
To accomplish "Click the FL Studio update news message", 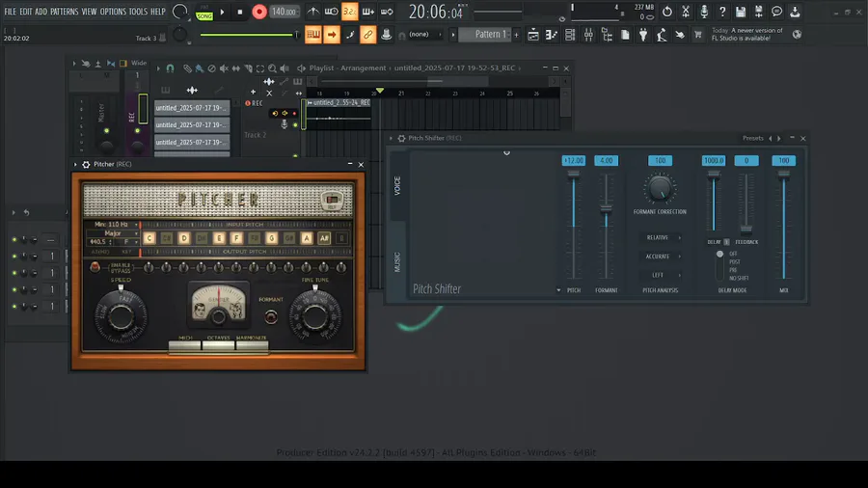I will pyautogui.click(x=747, y=35).
